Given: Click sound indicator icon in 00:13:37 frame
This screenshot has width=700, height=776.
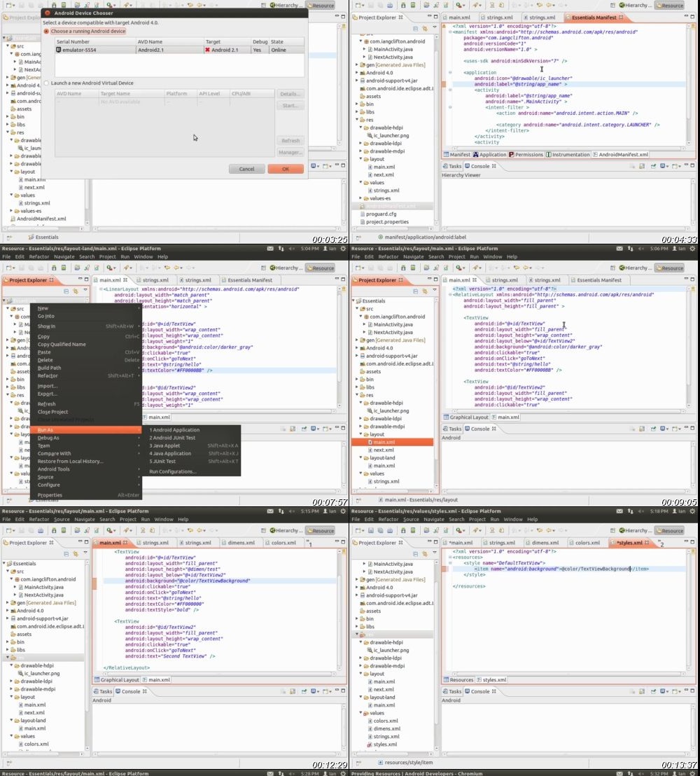Looking at the screenshot, I should (x=641, y=511).
